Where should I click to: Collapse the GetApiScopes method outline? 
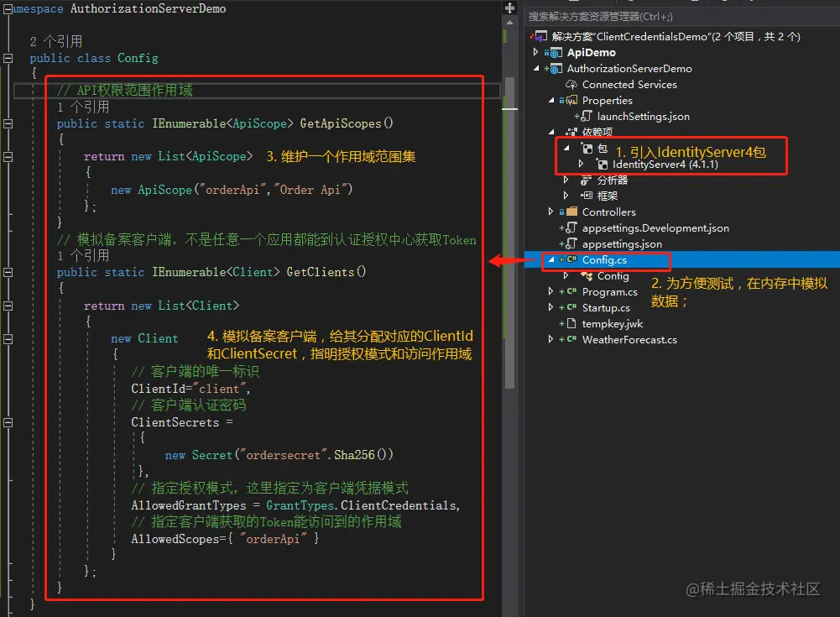pos(8,123)
